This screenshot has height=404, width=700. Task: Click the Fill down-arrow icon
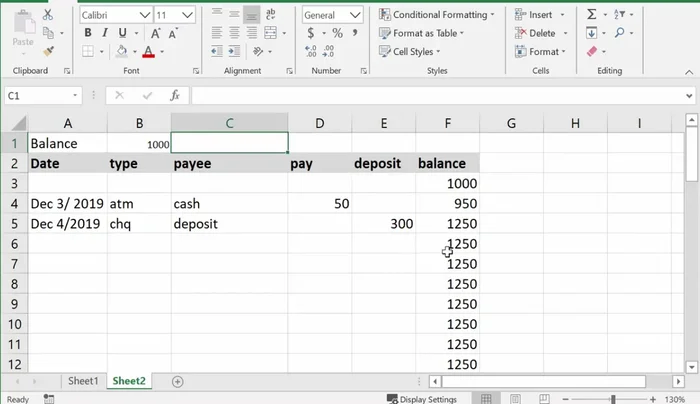pyautogui.click(x=592, y=33)
